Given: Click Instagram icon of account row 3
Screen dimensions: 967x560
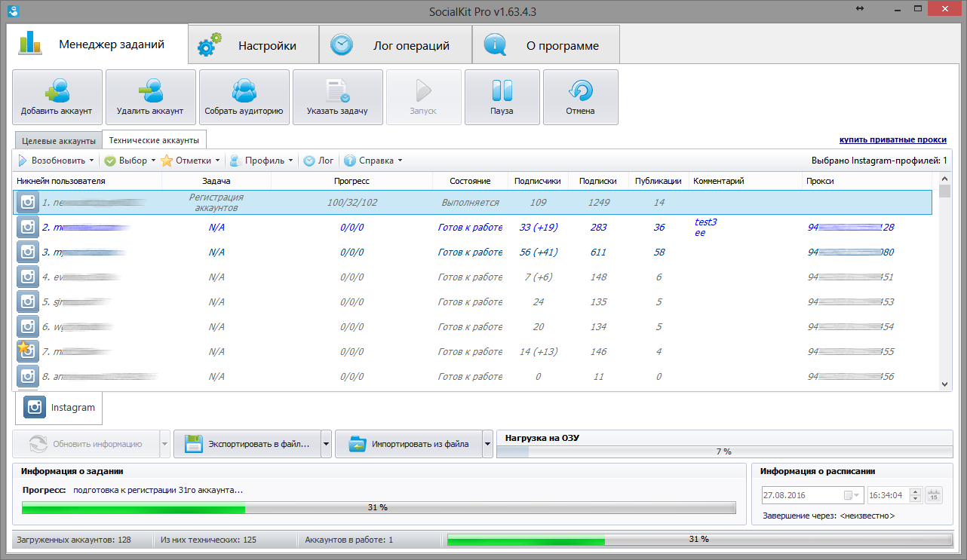Looking at the screenshot, I should point(28,252).
